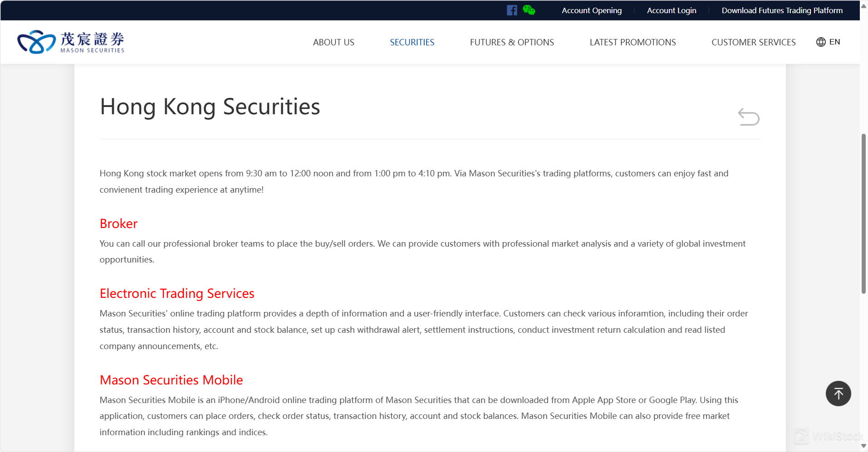Image resolution: width=868 pixels, height=452 pixels.
Task: Click the green WeChat icon
Action: point(529,10)
